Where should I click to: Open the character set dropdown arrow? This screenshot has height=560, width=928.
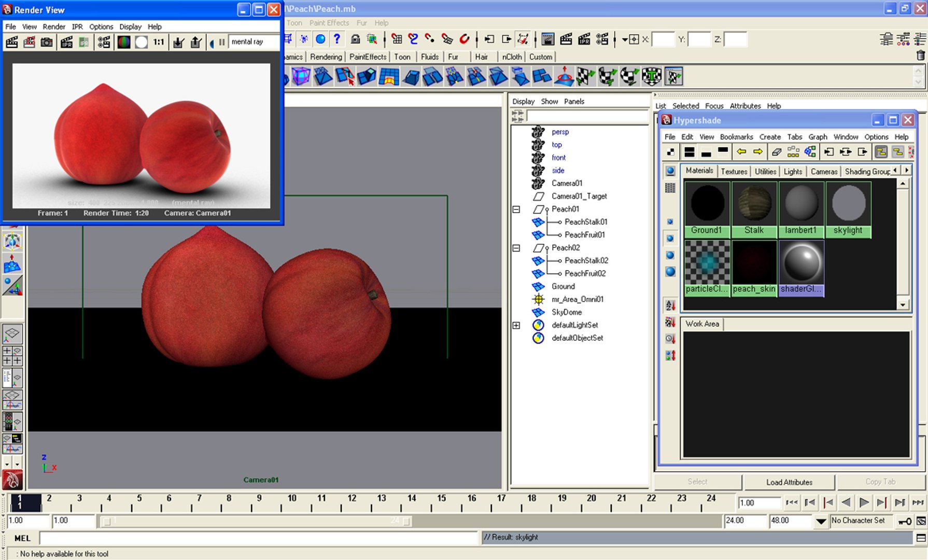click(821, 521)
